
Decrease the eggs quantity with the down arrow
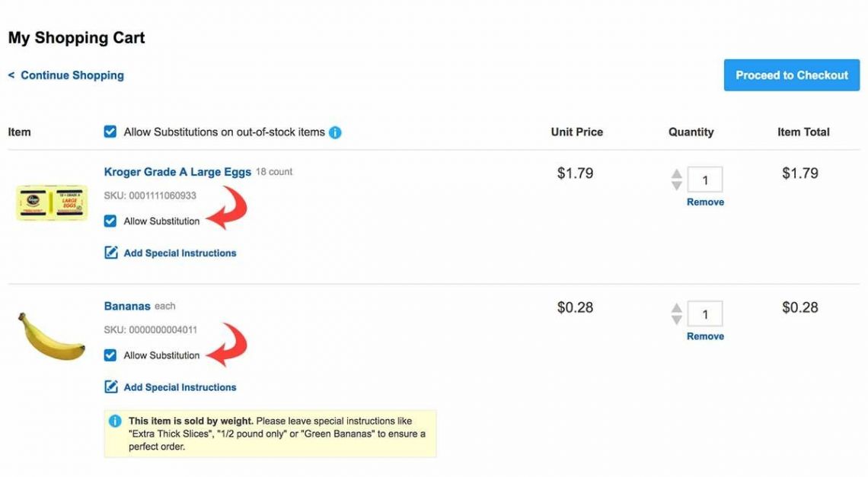click(x=677, y=185)
